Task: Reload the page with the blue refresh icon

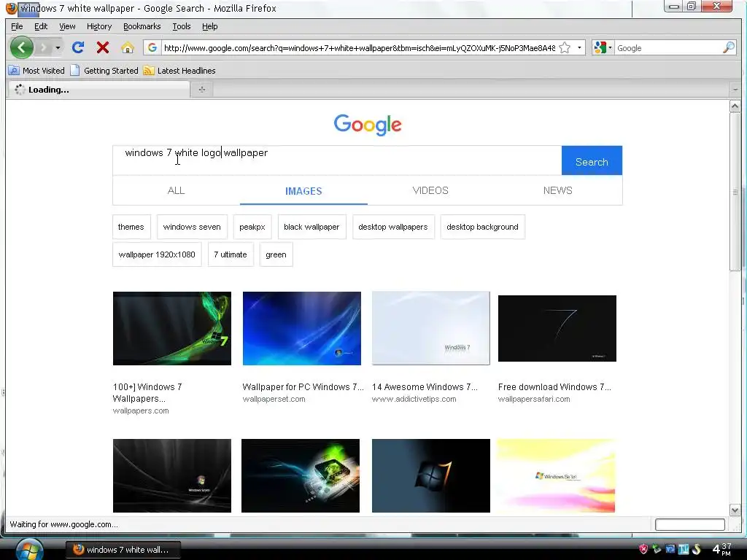Action: click(78, 47)
